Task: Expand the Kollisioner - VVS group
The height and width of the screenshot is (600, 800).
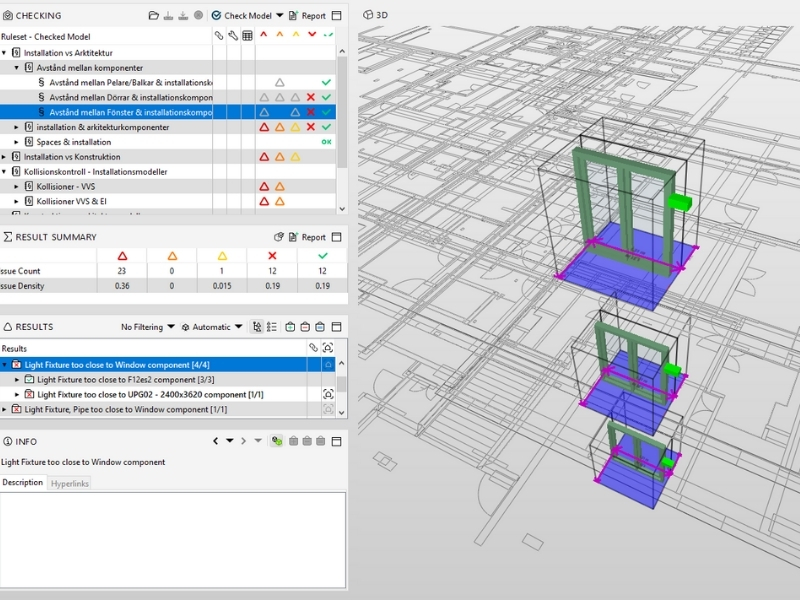Action: coord(16,187)
